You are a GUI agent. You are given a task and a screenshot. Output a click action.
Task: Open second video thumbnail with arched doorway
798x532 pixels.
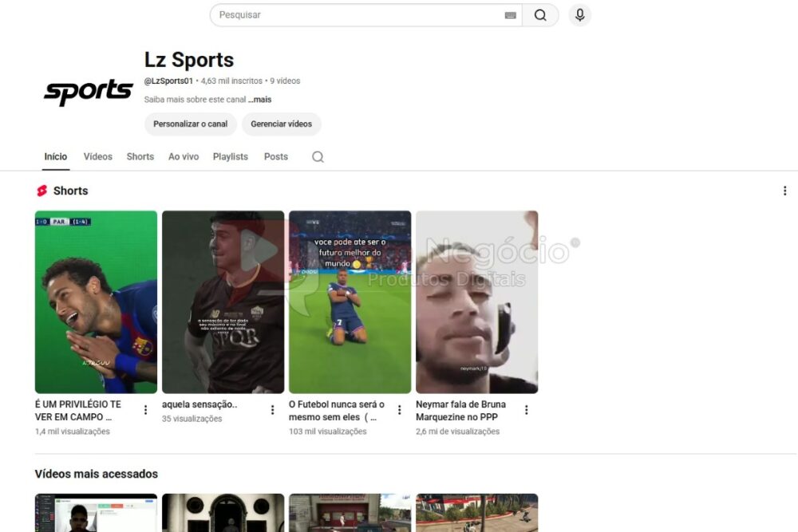[223, 513]
